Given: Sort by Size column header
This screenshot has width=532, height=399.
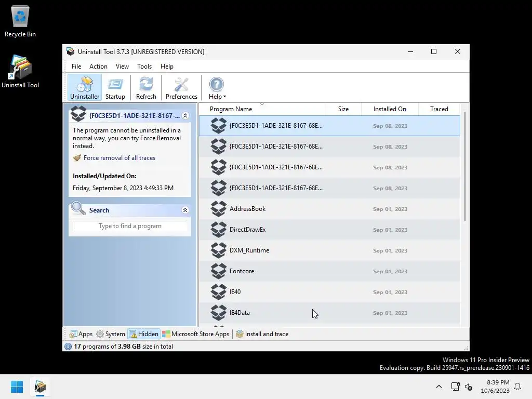Looking at the screenshot, I should click(x=343, y=109).
